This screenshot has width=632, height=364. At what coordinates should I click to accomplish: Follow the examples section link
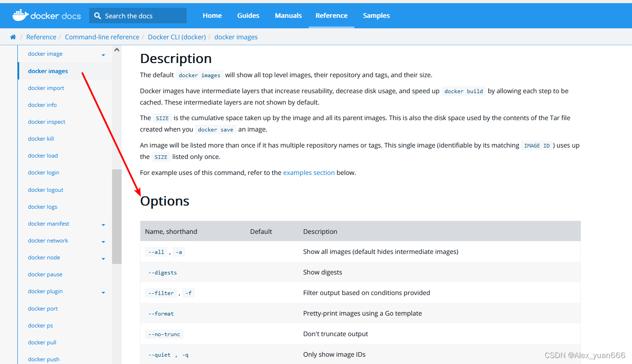click(x=309, y=173)
